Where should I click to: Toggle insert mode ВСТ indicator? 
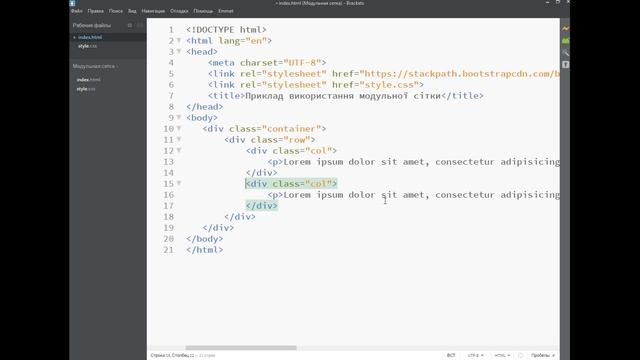pos(451,356)
